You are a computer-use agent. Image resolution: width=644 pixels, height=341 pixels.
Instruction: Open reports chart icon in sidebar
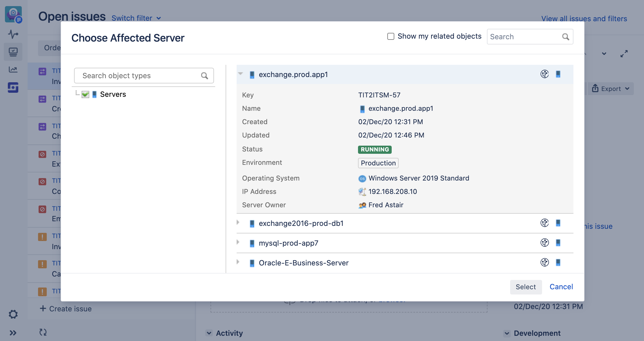pos(13,69)
